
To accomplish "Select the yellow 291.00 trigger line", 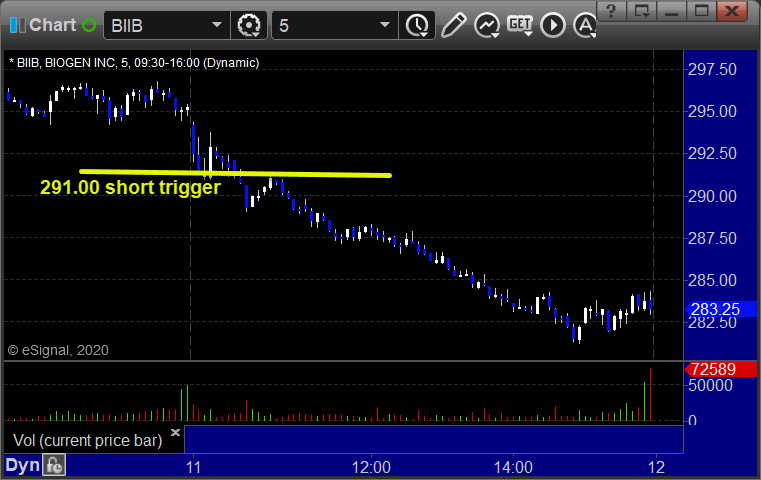I will (x=235, y=173).
